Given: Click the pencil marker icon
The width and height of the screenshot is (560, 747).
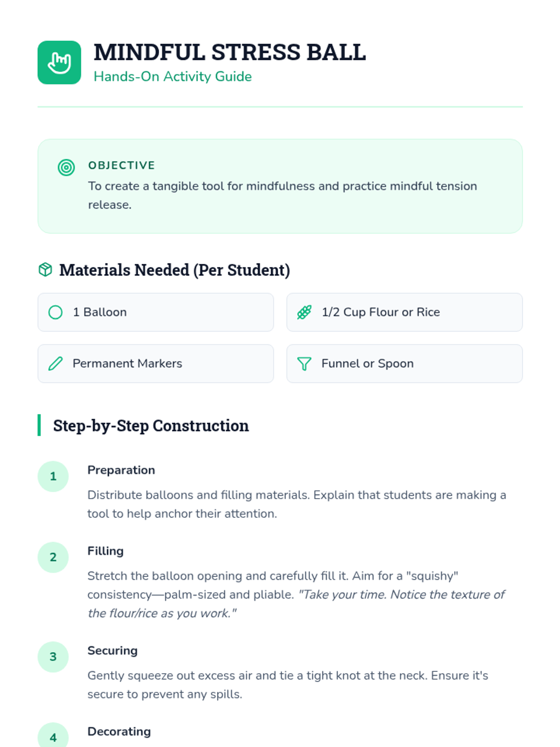Looking at the screenshot, I should point(56,364).
